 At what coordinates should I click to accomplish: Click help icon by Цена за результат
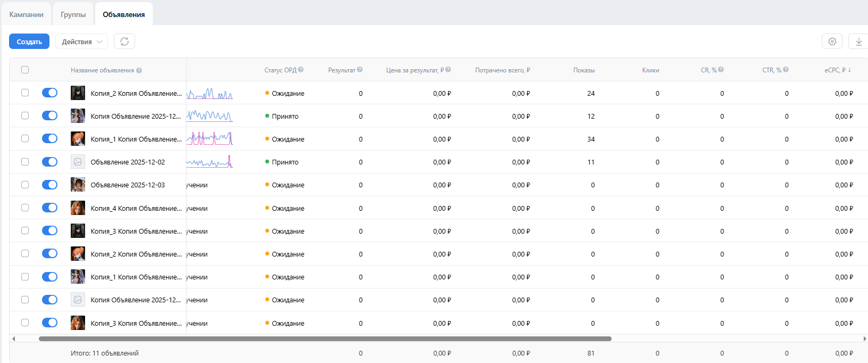point(448,70)
